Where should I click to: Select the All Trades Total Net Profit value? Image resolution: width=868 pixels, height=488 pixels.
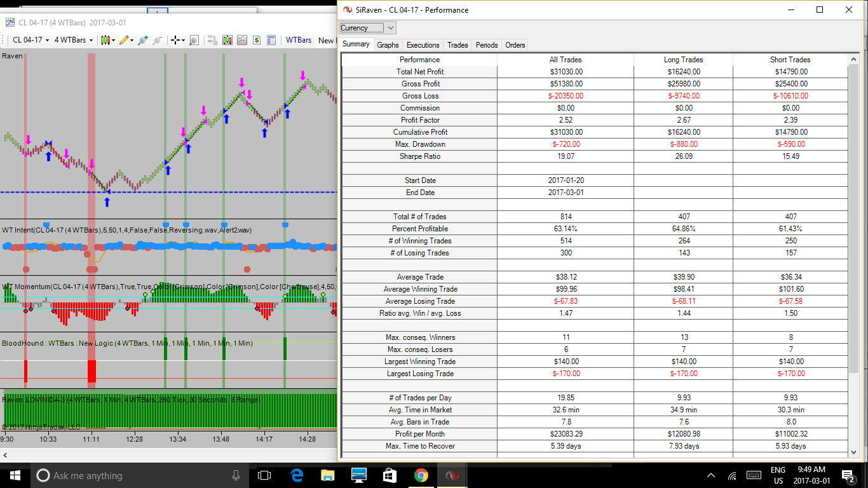tap(566, 72)
